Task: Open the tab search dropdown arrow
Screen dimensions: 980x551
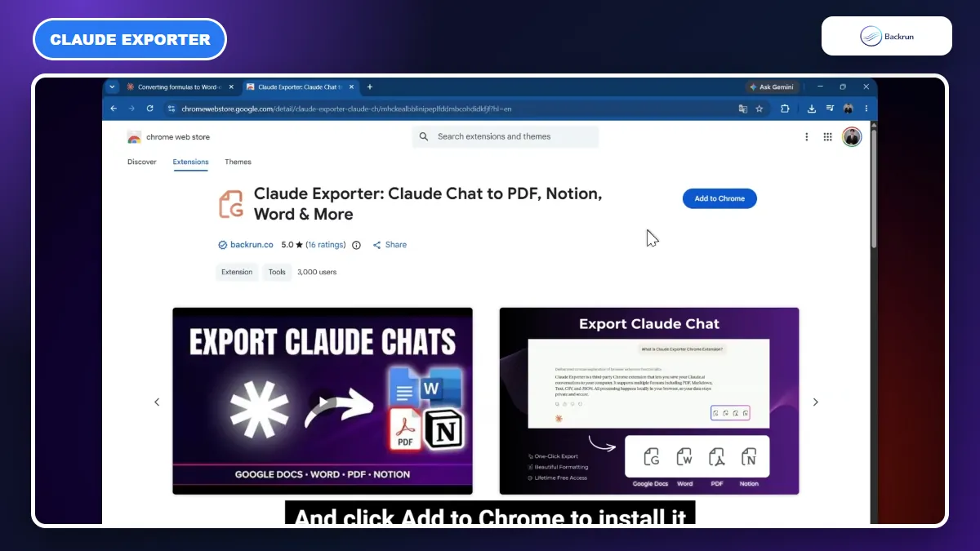Action: [113, 87]
